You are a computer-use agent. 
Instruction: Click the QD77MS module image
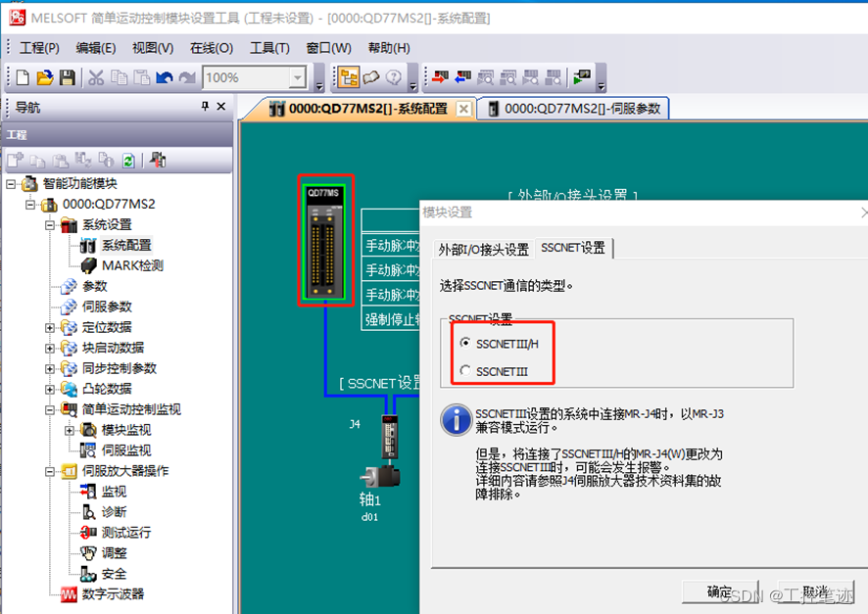325,241
